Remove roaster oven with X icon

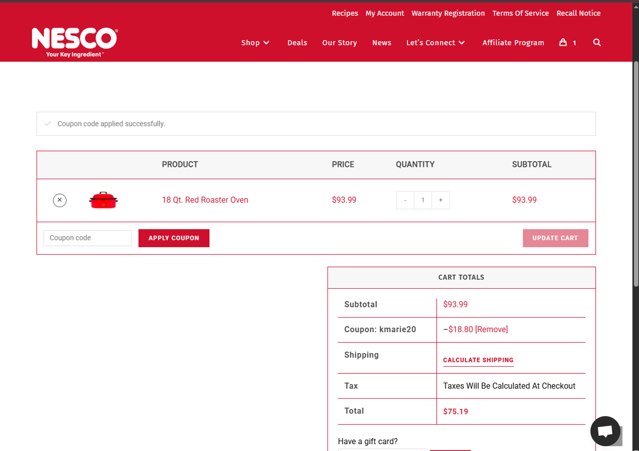pos(59,200)
